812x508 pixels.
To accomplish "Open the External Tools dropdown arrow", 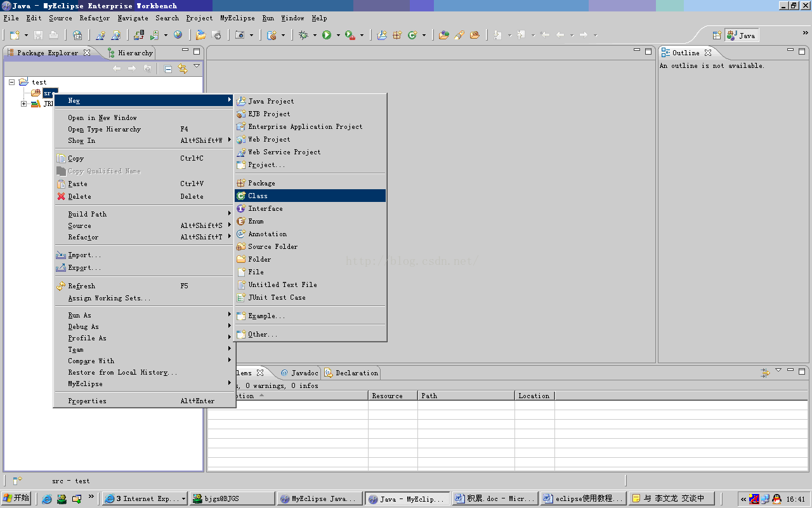I will click(362, 35).
